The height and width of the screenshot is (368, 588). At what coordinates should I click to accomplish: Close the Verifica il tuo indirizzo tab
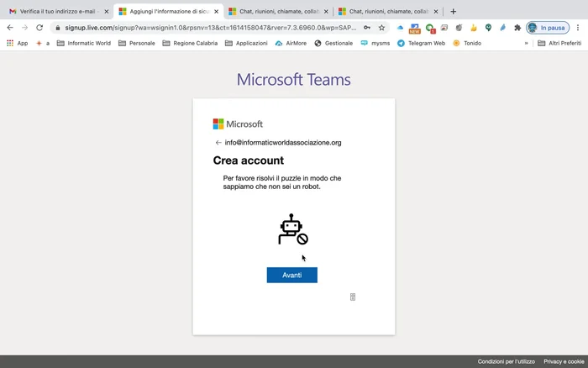pyautogui.click(x=107, y=12)
